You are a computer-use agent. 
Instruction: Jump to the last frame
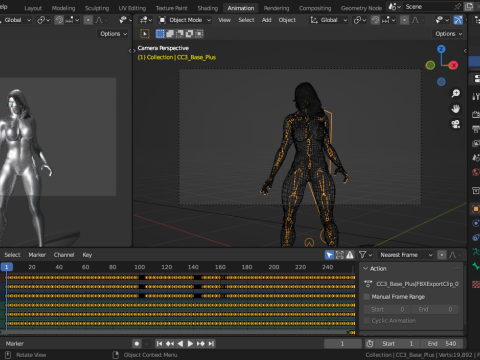[x=211, y=344]
